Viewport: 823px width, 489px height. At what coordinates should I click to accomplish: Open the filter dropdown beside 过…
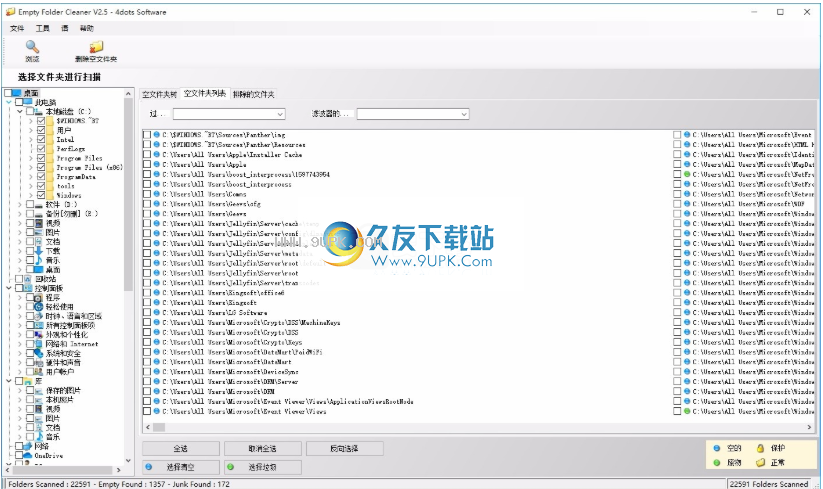coord(229,114)
